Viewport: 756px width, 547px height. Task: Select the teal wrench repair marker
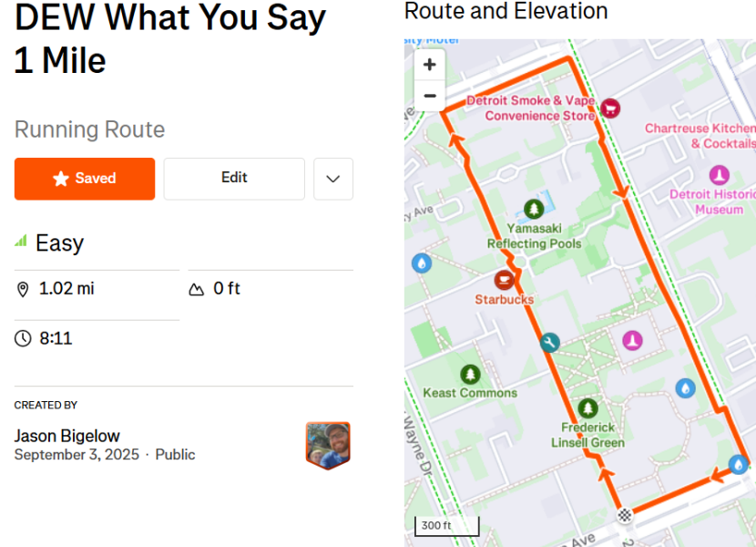point(549,343)
